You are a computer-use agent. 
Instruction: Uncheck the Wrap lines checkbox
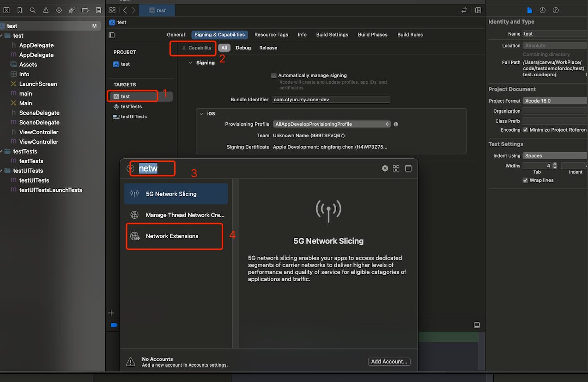click(x=525, y=180)
